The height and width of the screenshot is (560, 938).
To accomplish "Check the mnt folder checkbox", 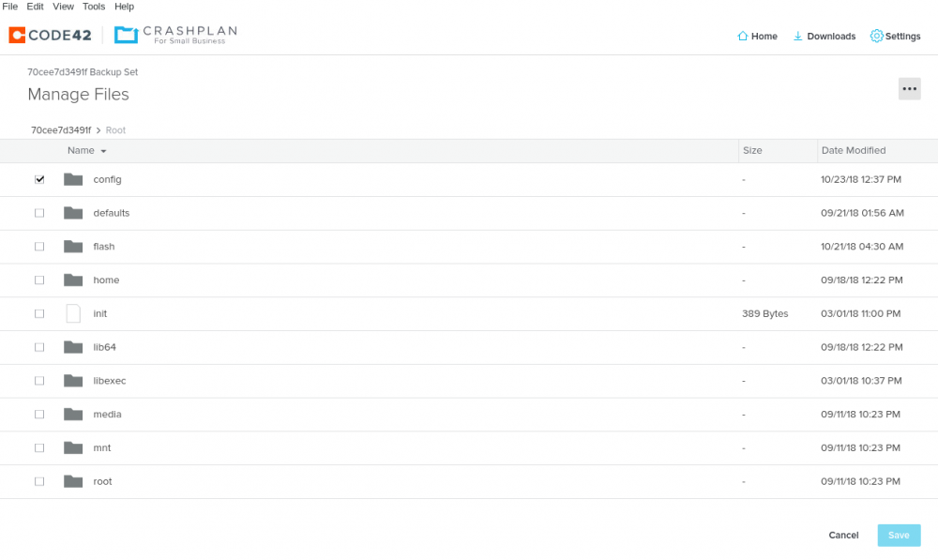I will [39, 447].
